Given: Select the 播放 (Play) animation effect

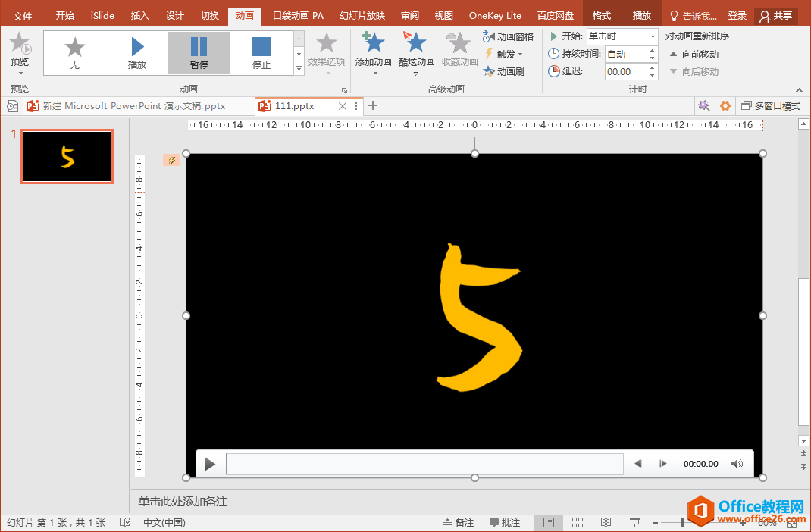Looking at the screenshot, I should click(137, 53).
